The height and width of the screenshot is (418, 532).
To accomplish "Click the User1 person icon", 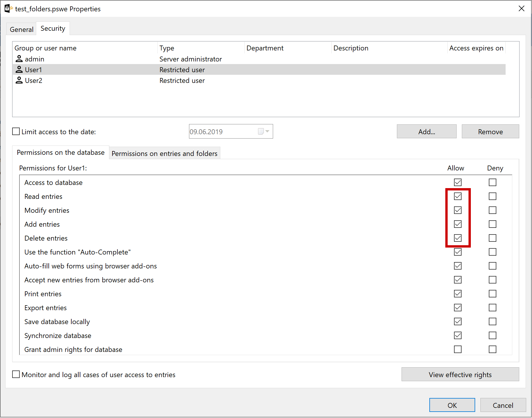I will 19,70.
